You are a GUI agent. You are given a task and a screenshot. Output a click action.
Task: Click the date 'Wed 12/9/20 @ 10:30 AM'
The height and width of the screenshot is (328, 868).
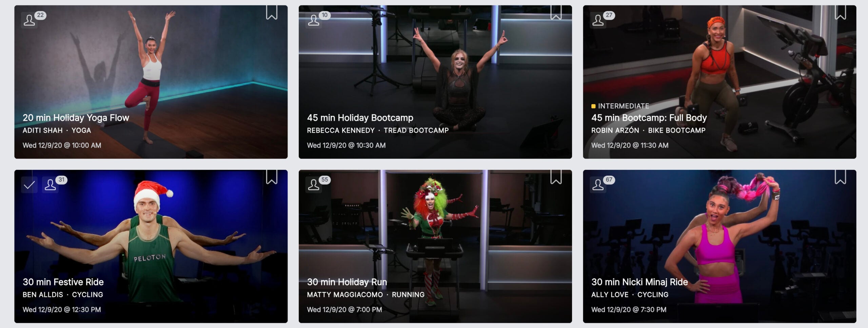(x=346, y=145)
